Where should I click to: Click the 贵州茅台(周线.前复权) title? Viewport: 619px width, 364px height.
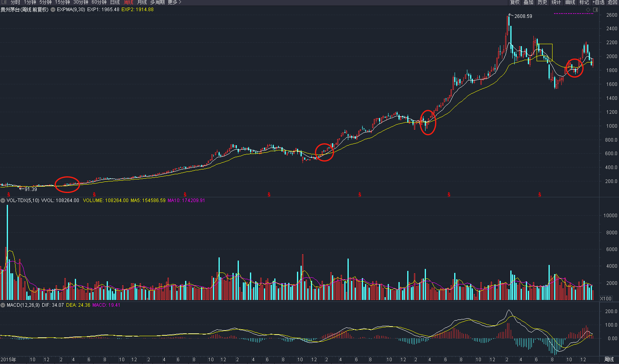coord(25,10)
